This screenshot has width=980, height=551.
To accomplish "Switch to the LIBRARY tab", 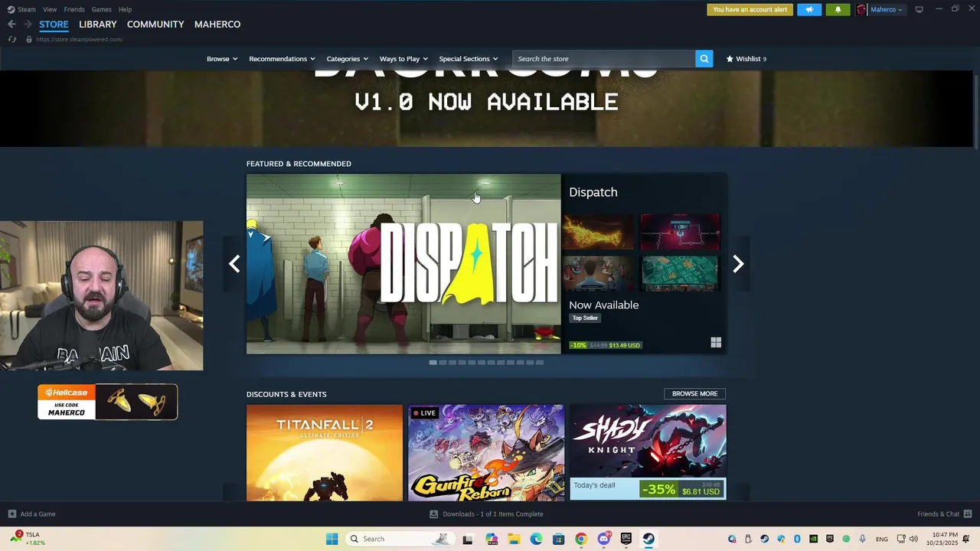I will [x=98, y=24].
